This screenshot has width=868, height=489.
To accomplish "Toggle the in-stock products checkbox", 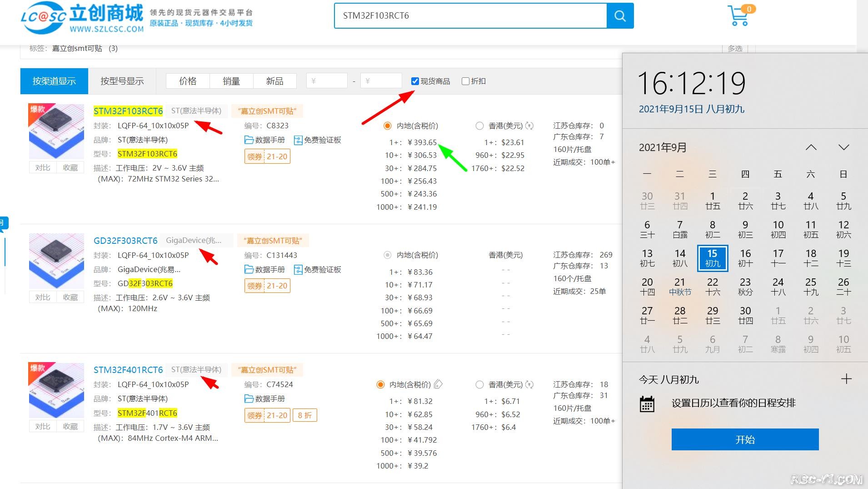I will (x=415, y=81).
